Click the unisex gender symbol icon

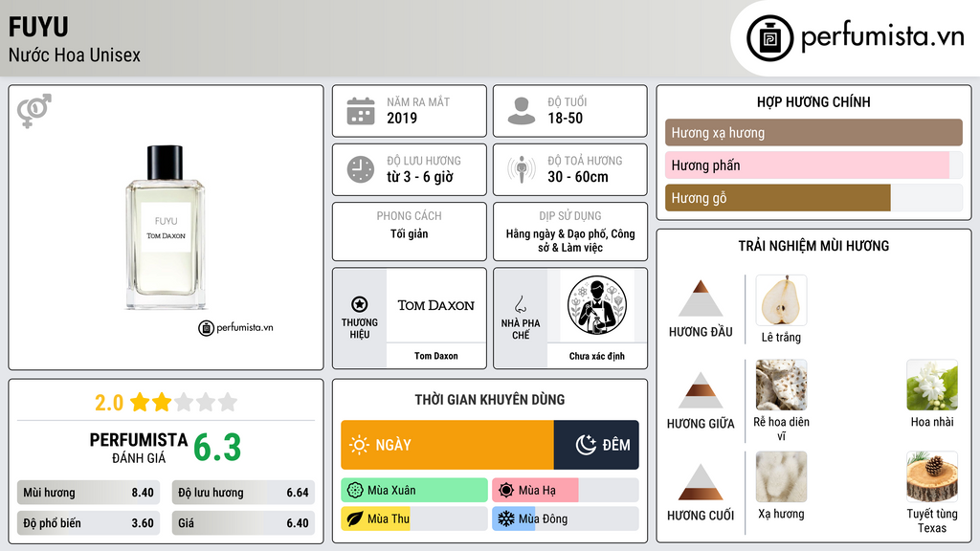34,111
